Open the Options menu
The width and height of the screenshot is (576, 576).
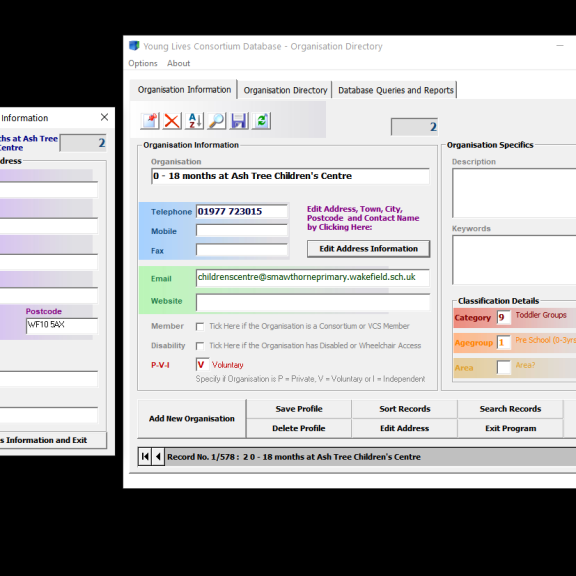tap(143, 63)
